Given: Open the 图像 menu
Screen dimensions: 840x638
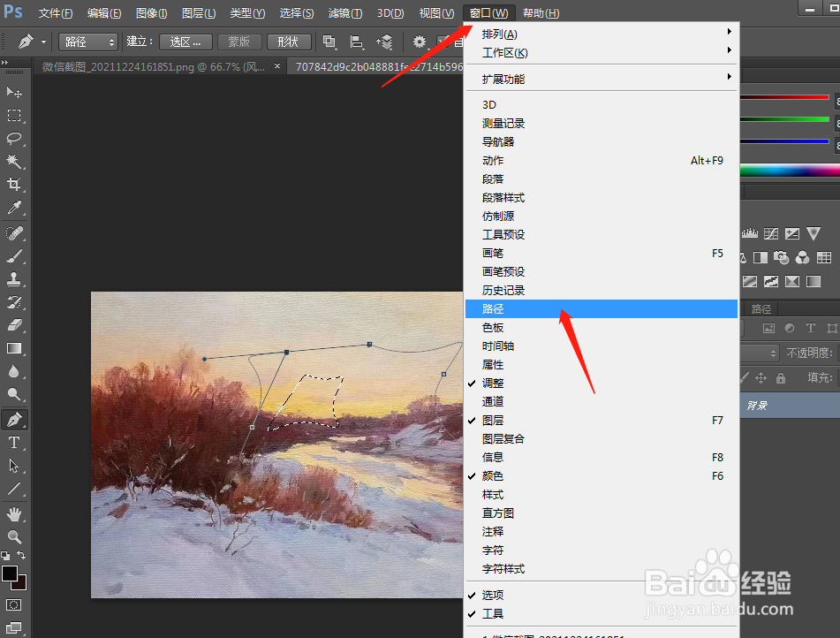Looking at the screenshot, I should click(151, 13).
